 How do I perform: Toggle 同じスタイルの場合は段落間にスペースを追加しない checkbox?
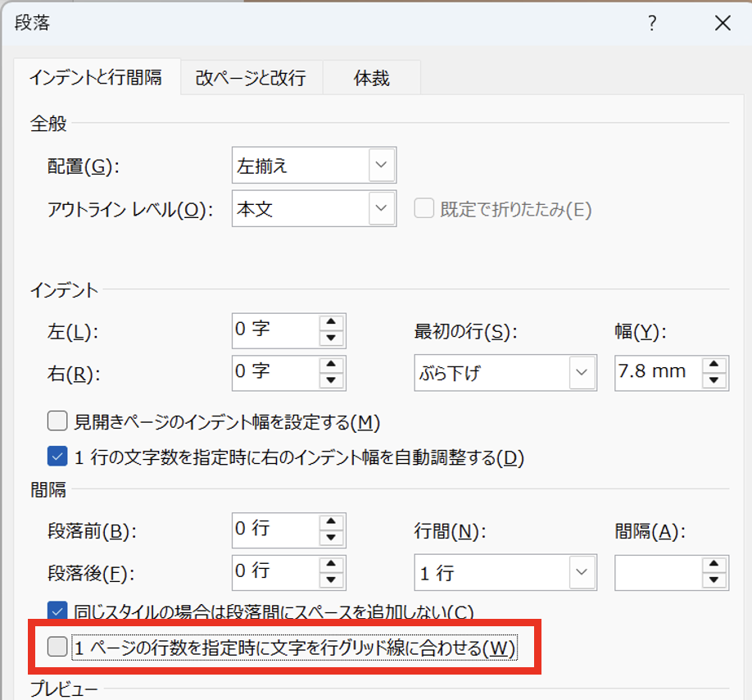point(57,611)
